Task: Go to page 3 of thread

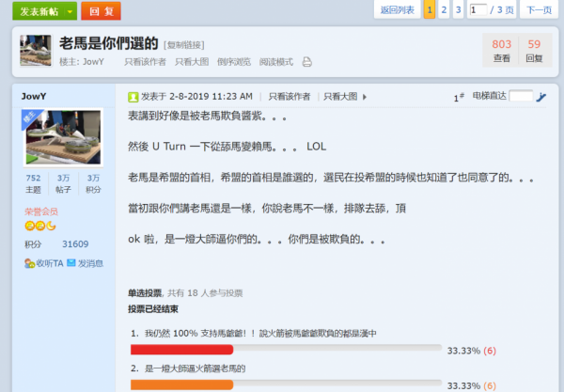Action: point(459,10)
